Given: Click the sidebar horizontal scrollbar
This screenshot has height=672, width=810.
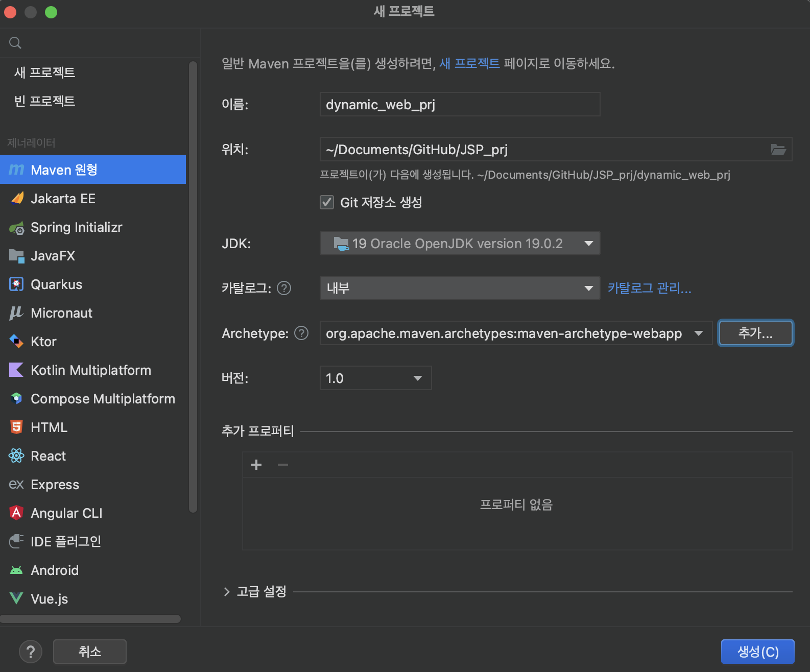Looking at the screenshot, I should [90, 619].
